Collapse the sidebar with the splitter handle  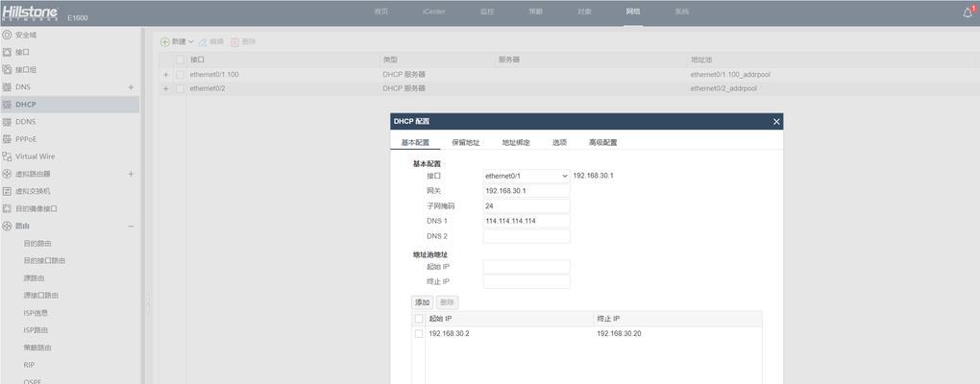tap(148, 303)
